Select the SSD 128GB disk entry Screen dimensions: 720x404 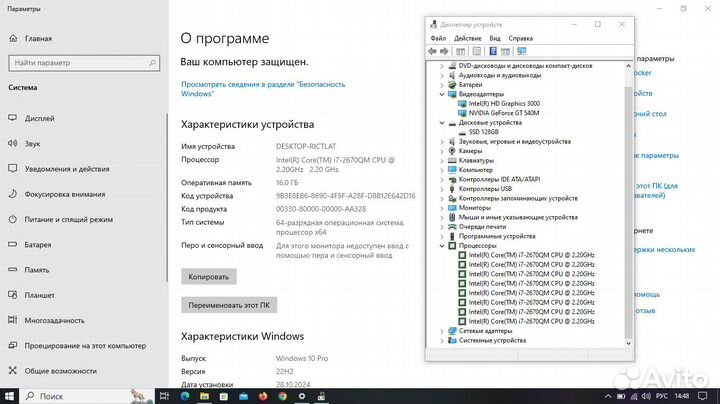coord(484,132)
